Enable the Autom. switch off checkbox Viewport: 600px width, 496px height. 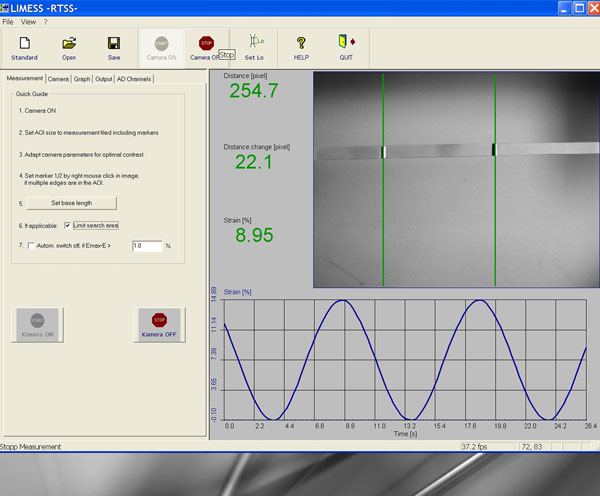pyautogui.click(x=30, y=245)
